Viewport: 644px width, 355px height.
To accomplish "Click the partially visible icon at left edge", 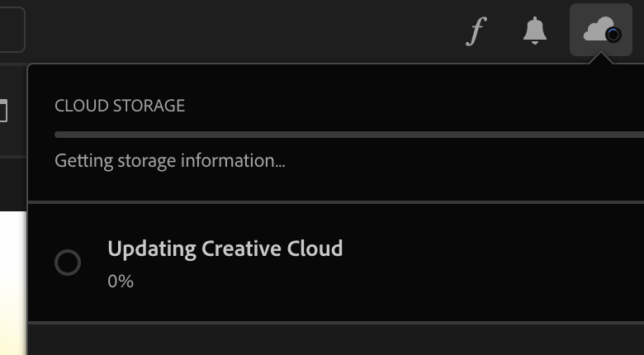I will click(3, 111).
